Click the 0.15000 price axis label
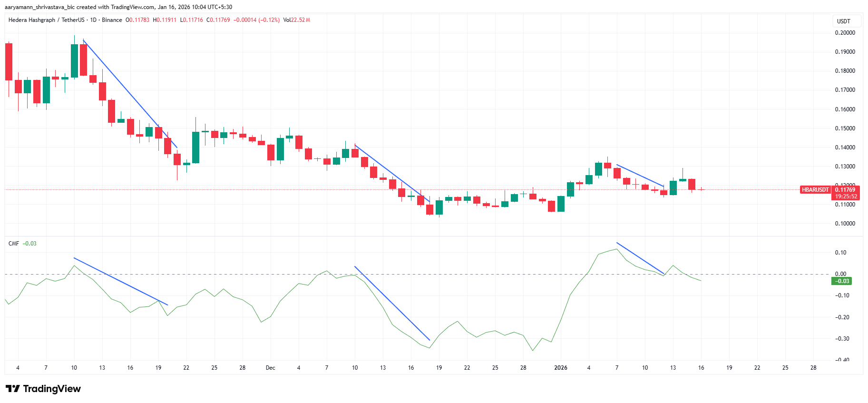This screenshot has height=403, width=868. point(845,128)
